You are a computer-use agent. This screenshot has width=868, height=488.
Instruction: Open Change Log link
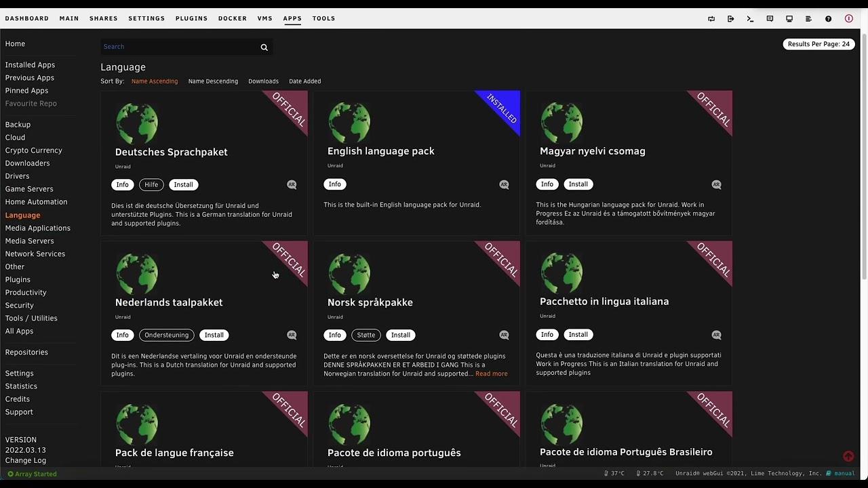tap(26, 461)
